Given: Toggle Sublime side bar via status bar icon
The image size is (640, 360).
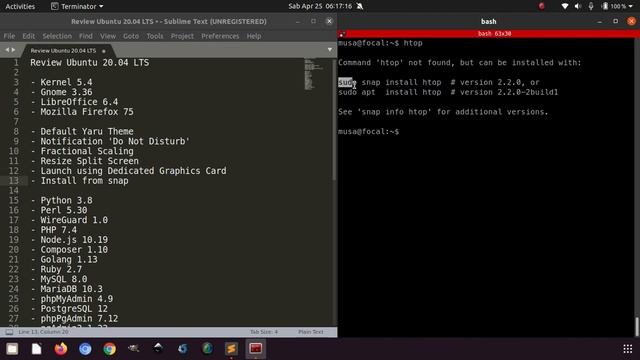Looking at the screenshot, I should click(9, 332).
